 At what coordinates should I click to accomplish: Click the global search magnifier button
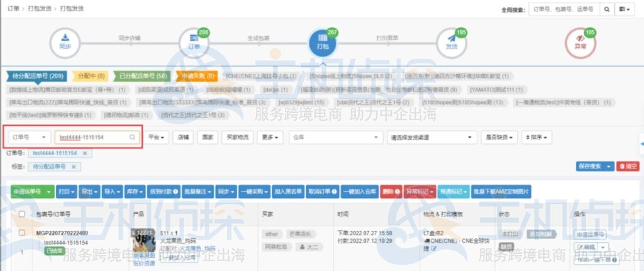tap(606, 9)
